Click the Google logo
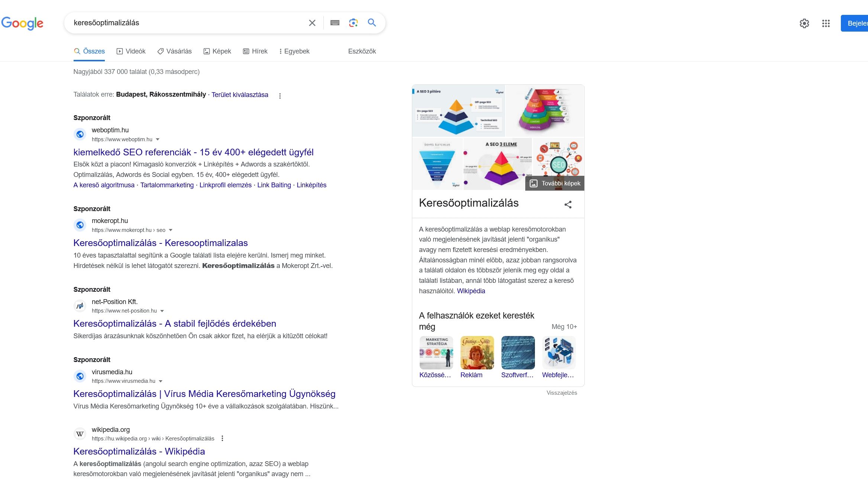The width and height of the screenshot is (868, 488). click(x=22, y=23)
